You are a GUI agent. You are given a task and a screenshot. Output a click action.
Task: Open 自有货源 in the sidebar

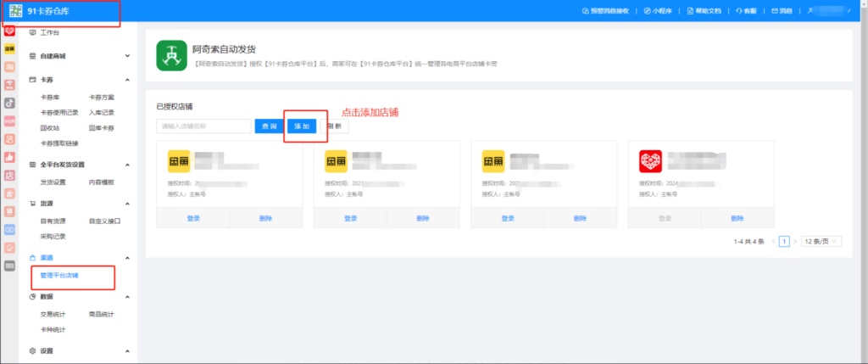53,221
